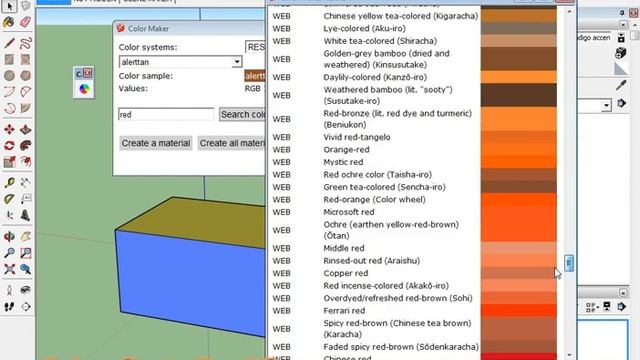The height and width of the screenshot is (360, 640).
Task: Switch to the Orbit tool
Action: pyautogui.click(x=9, y=236)
